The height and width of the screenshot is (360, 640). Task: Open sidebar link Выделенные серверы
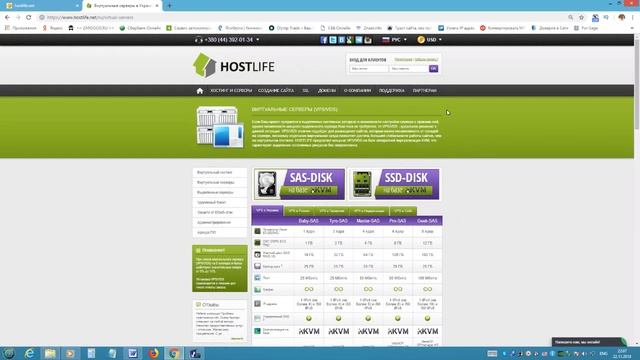click(x=215, y=192)
